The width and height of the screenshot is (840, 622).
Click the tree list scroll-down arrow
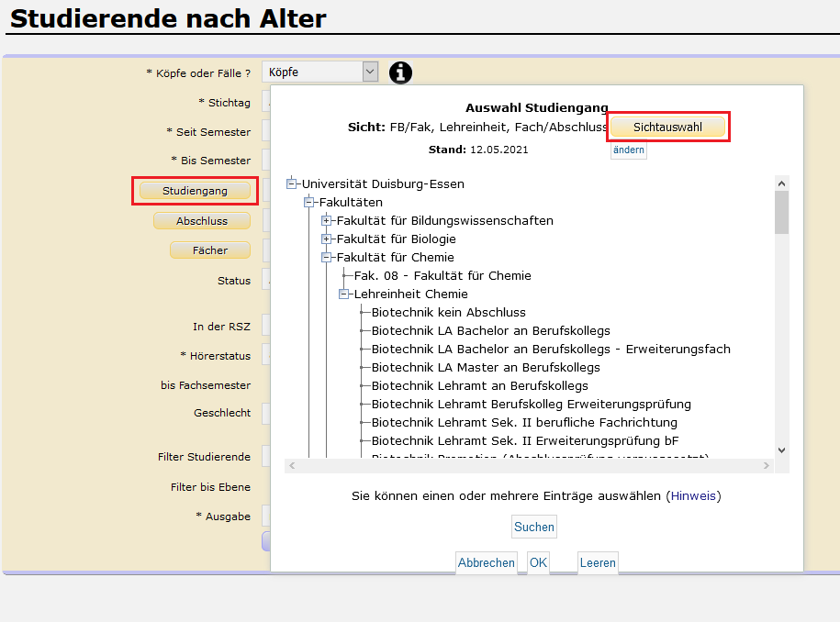coord(781,450)
